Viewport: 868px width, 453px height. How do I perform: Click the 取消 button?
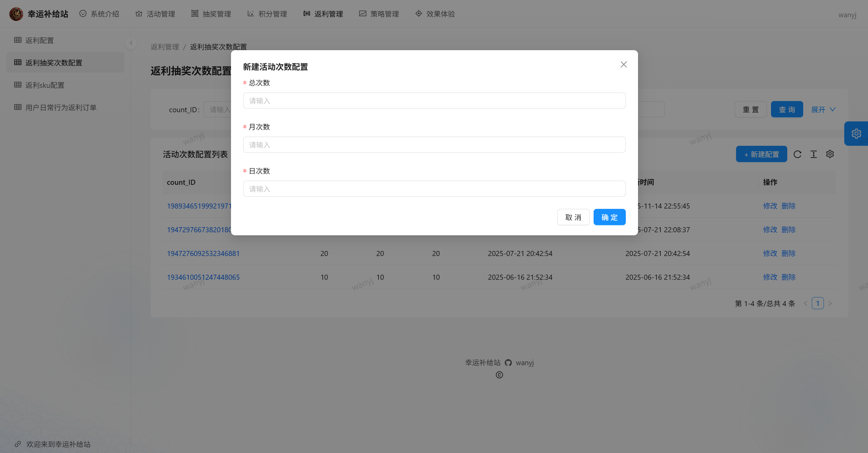pyautogui.click(x=573, y=217)
